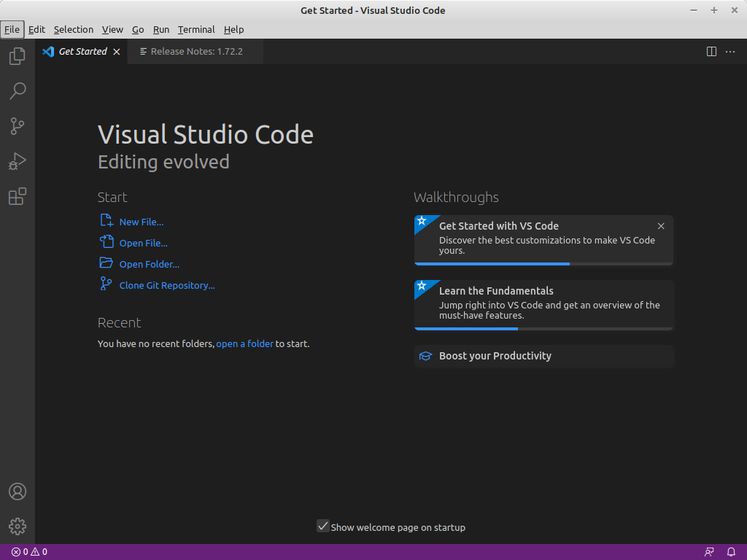
Task: Split the editor to the right
Action: point(711,52)
